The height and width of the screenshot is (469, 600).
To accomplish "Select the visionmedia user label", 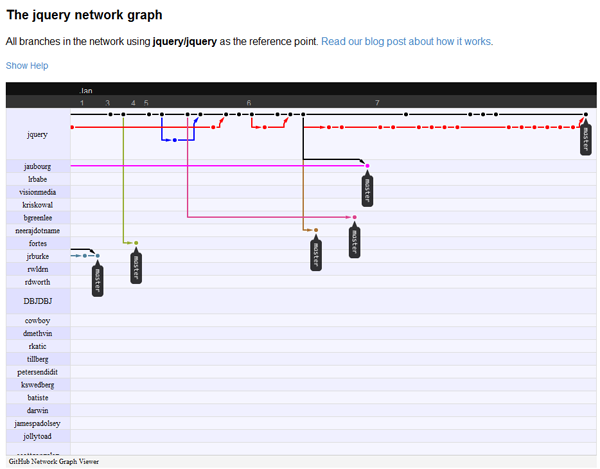I will point(38,192).
